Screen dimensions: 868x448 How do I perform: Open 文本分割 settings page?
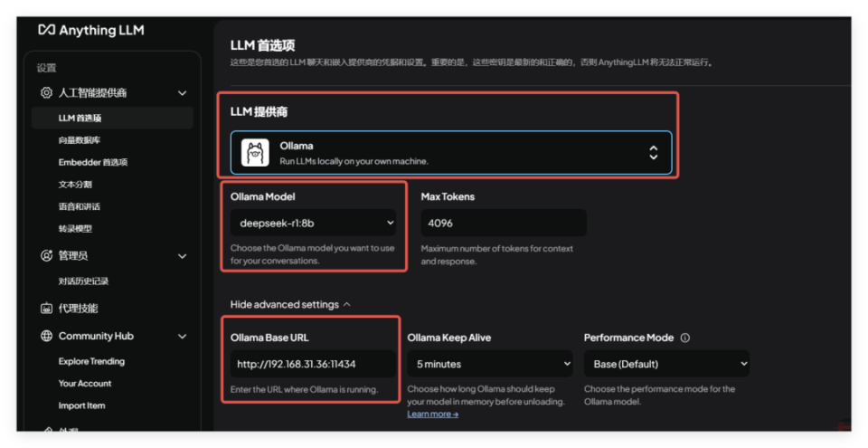point(75,185)
